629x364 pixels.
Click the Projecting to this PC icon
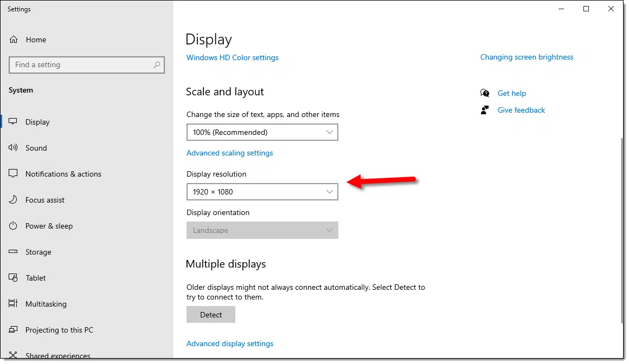click(x=13, y=329)
